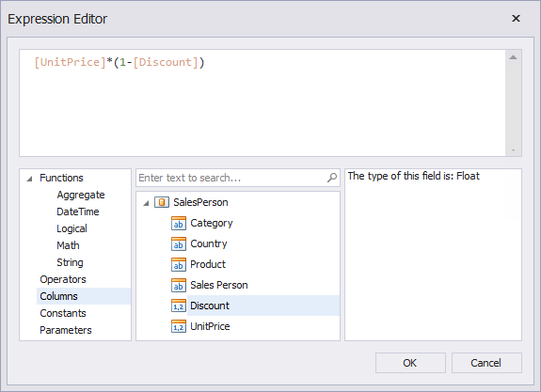Select the Discount column label
Viewport: 541px width, 392px height.
(x=210, y=306)
